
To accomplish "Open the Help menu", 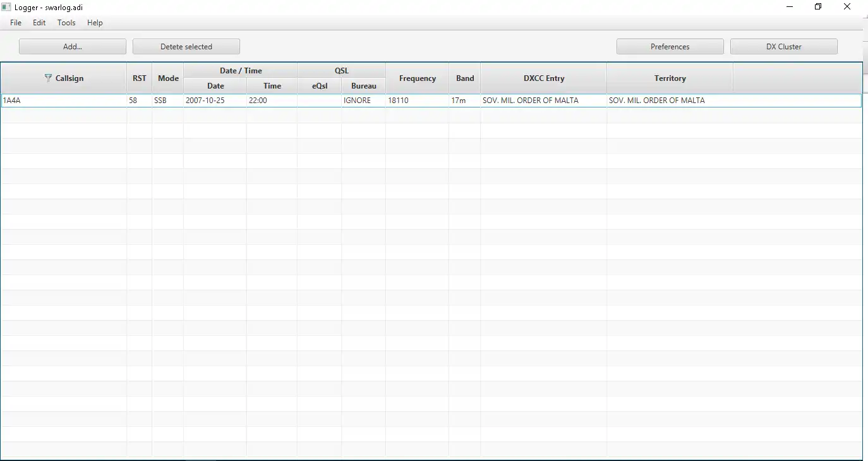I will [x=95, y=23].
